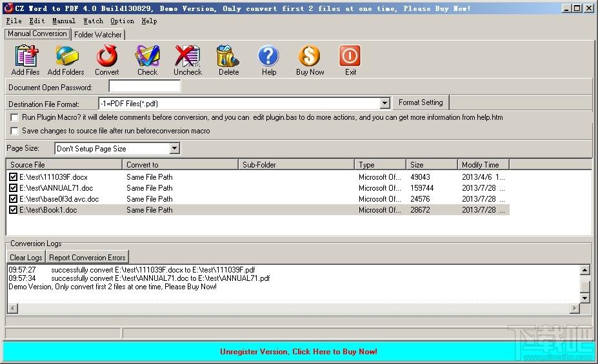Open the Help question mark icon
Image resolution: width=598 pixels, height=364 pixels.
tap(268, 56)
